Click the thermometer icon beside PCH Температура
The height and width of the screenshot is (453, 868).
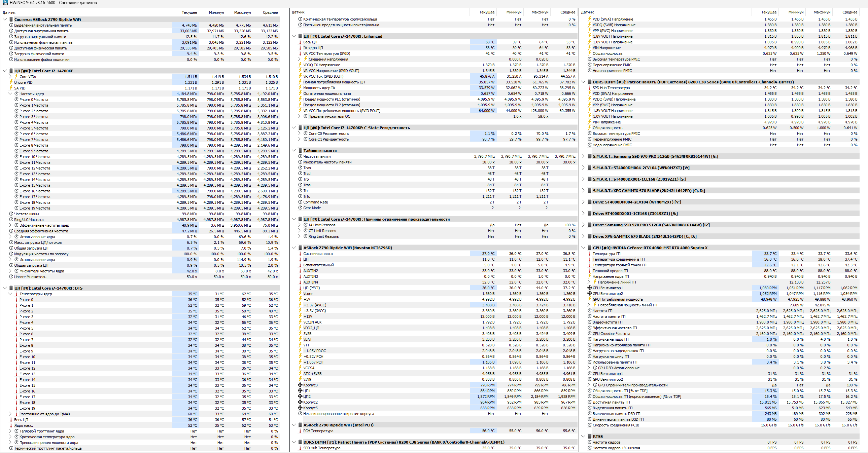(300, 431)
